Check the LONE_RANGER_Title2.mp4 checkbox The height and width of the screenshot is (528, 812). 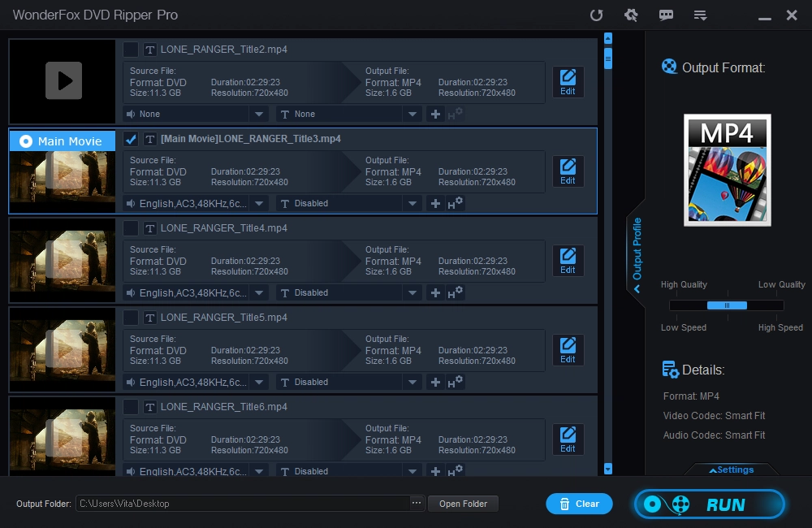pyautogui.click(x=131, y=50)
